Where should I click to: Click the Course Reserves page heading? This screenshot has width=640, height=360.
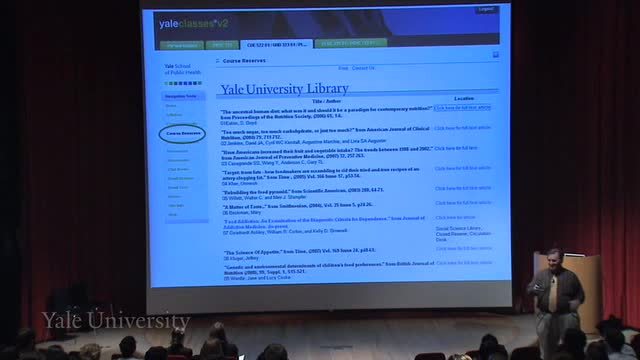tap(244, 61)
